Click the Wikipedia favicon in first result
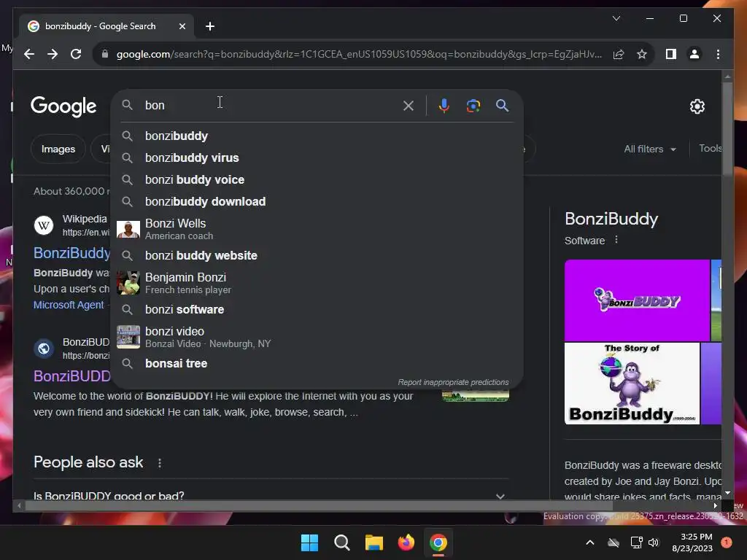 43,225
